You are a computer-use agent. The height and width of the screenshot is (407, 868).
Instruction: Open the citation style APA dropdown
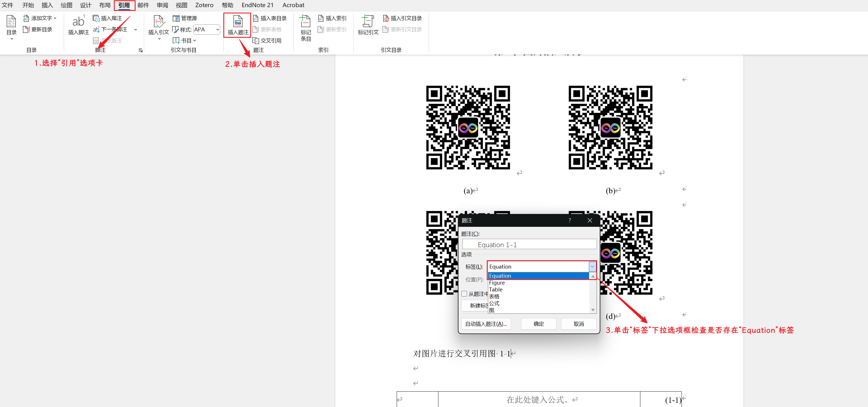[x=217, y=30]
